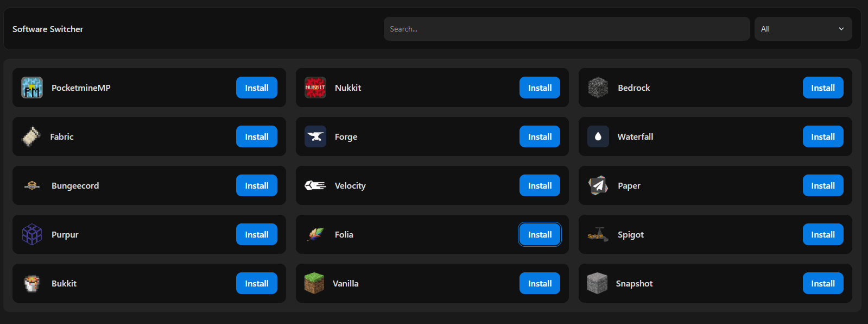Click the Paper airplane icon
Image resolution: width=868 pixels, height=324 pixels.
[598, 185]
